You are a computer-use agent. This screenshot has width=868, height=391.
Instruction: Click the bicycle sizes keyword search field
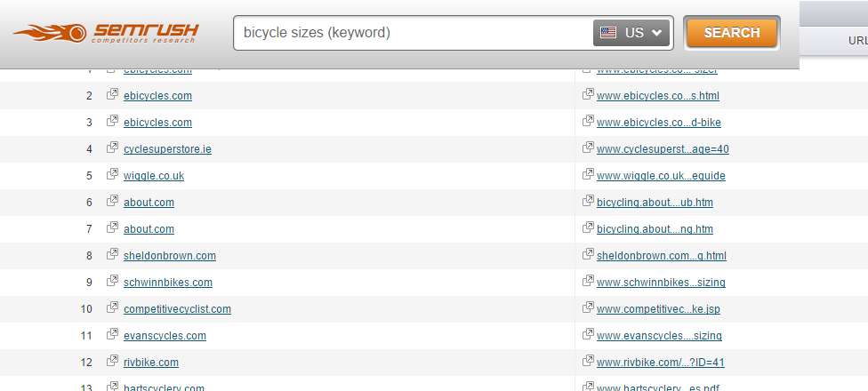click(x=413, y=33)
